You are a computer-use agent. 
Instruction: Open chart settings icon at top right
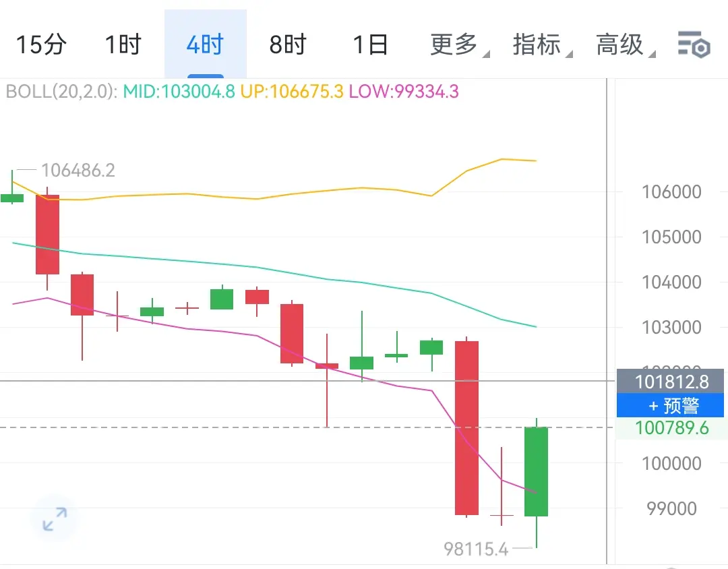[x=694, y=44]
